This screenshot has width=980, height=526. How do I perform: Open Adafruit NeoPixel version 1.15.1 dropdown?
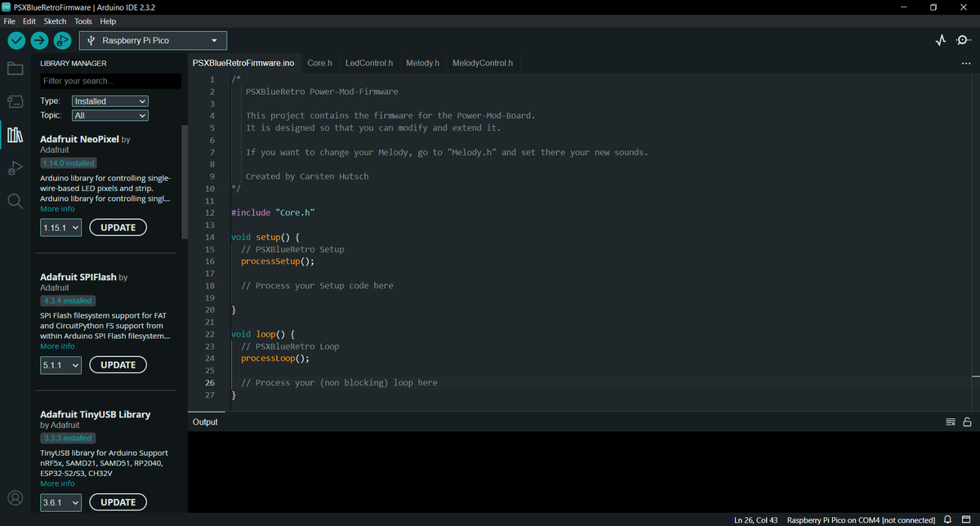61,228
